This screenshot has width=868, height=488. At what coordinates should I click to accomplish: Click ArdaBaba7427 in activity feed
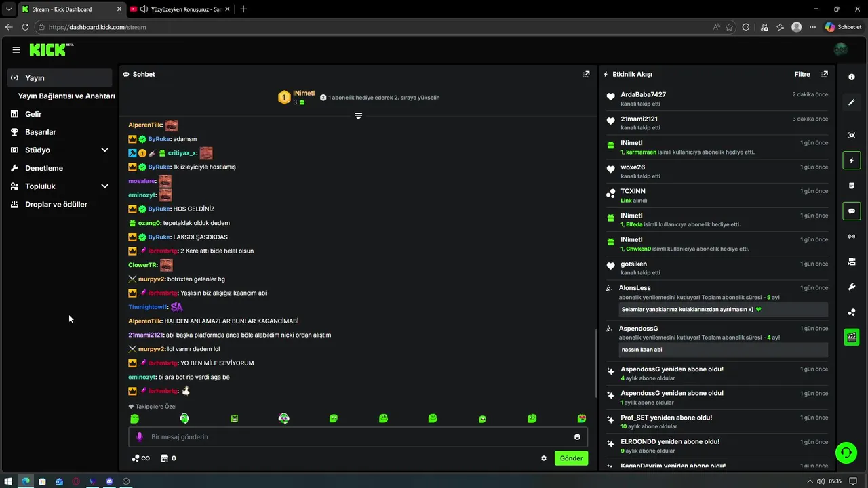[643, 95]
